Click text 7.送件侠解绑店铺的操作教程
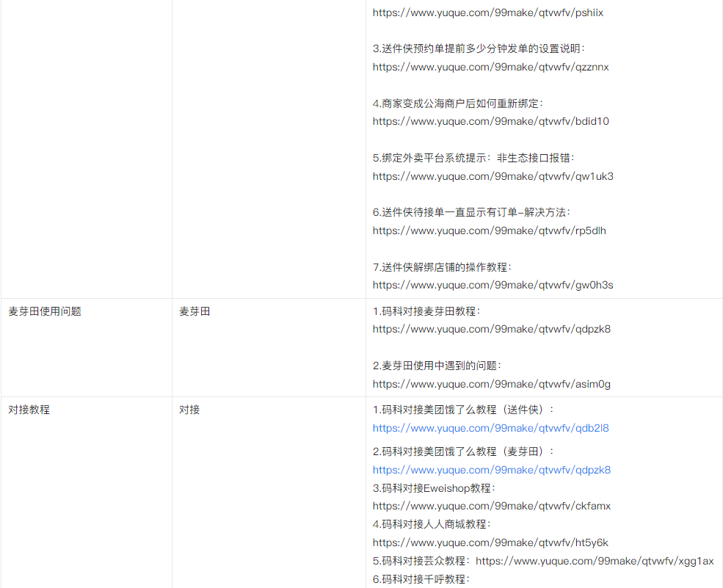Viewport: 723px width, 588px height. click(x=442, y=267)
